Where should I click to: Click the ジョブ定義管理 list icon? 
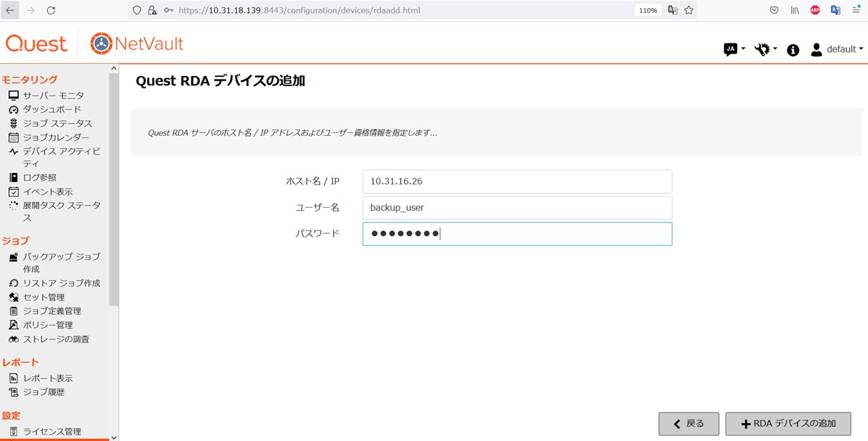pos(14,311)
